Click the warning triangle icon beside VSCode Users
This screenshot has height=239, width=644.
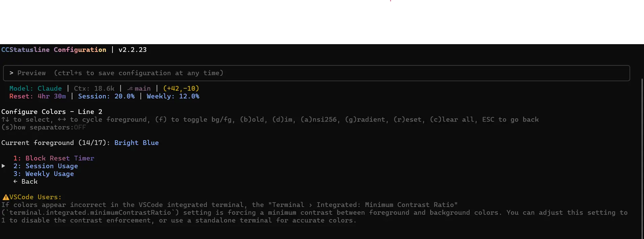[6, 197]
